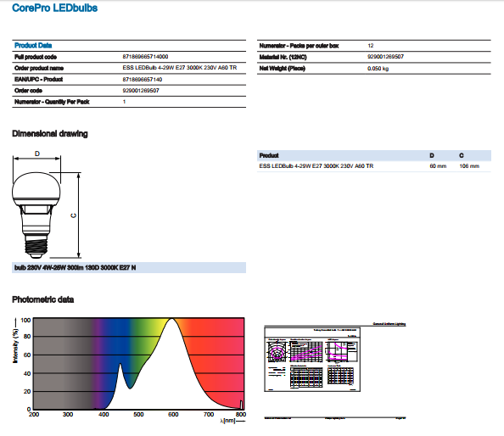Click the Intensity (%) axis label

[15, 346]
